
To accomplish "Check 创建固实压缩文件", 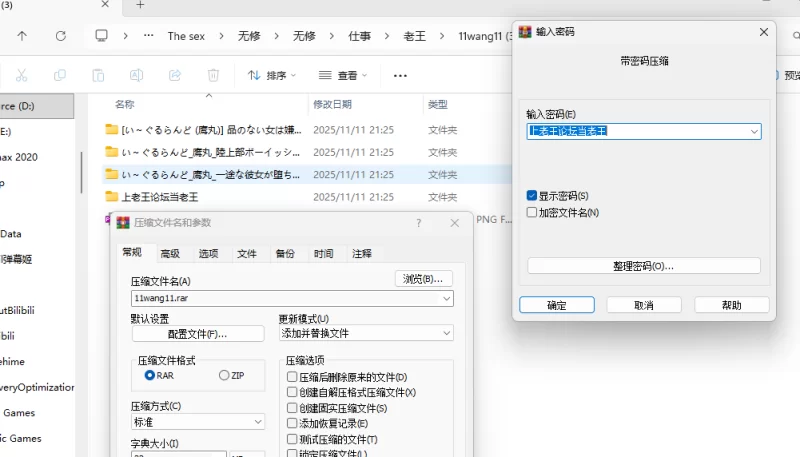I will [292, 408].
